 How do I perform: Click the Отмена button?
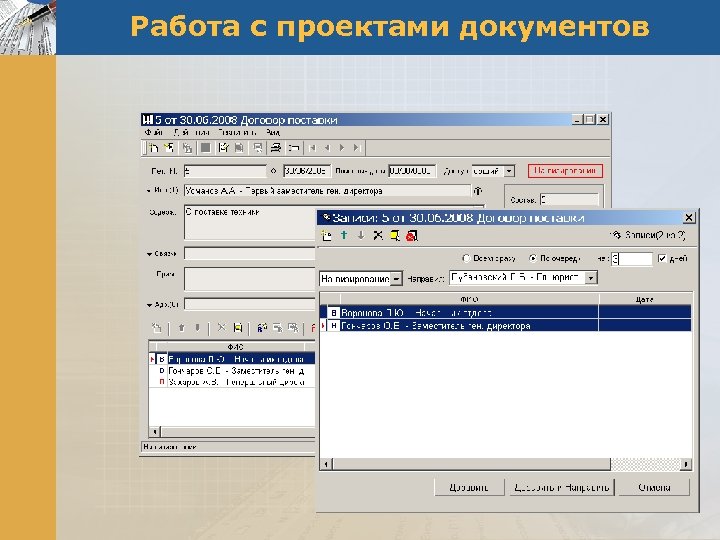(x=654, y=487)
